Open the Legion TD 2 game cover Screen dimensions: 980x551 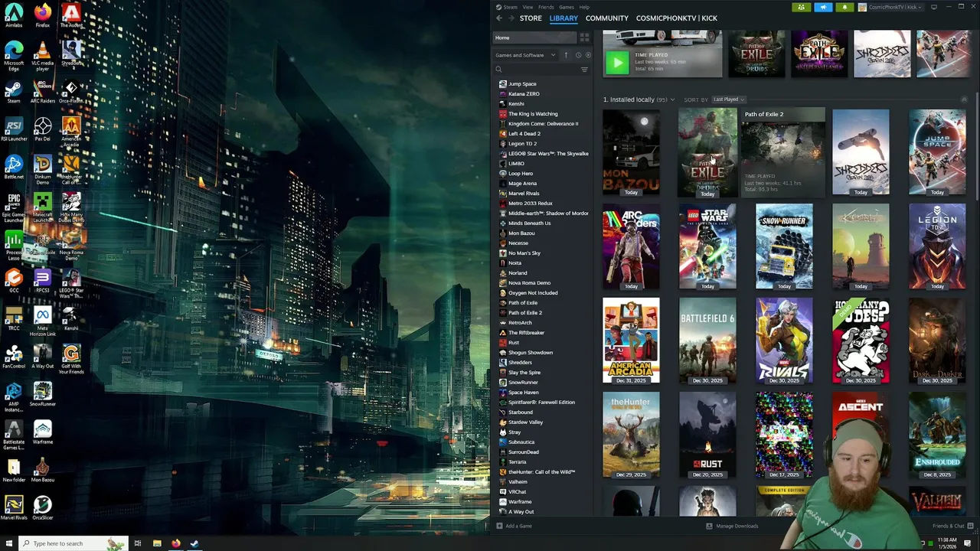(937, 246)
